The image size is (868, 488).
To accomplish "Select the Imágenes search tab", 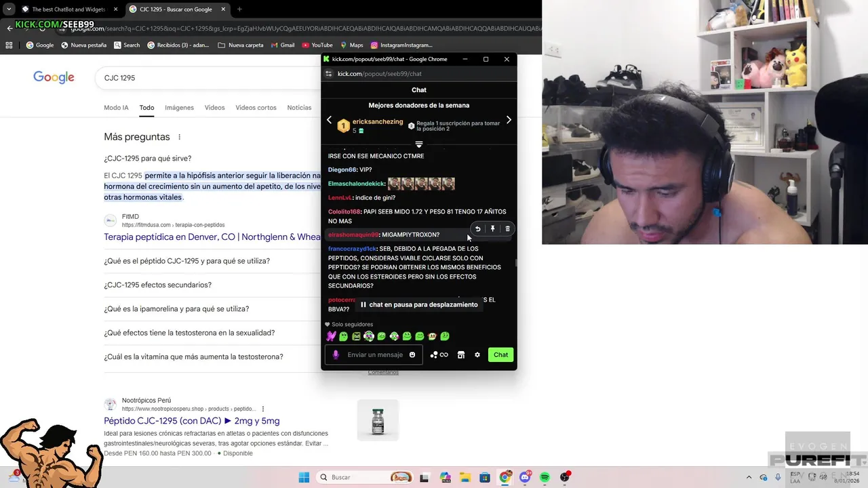I will (x=179, y=108).
